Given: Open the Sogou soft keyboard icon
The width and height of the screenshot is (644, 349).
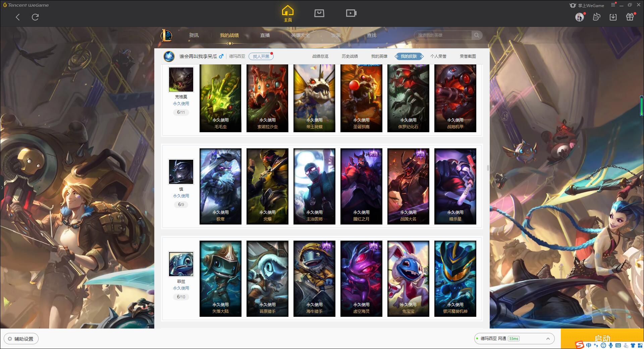Looking at the screenshot, I should (x=618, y=345).
